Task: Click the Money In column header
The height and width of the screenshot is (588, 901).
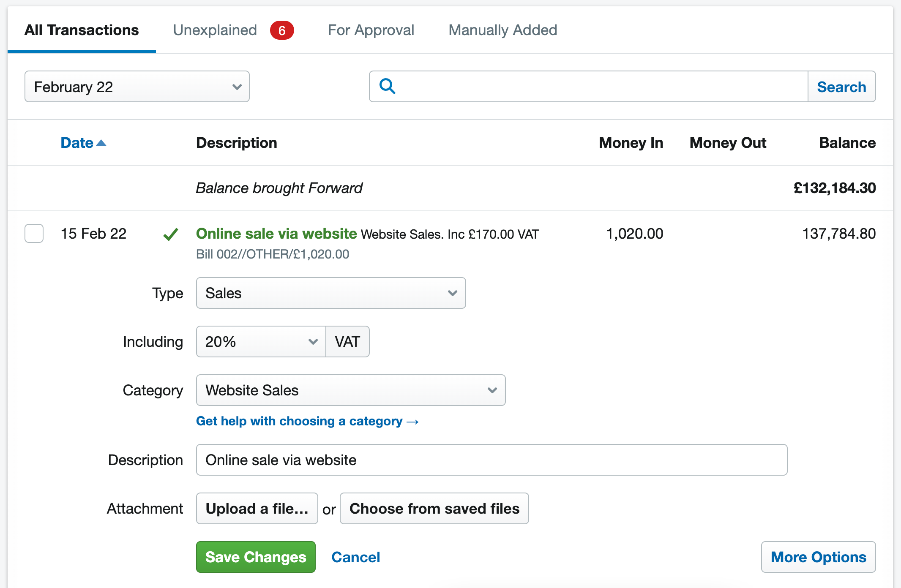Action: tap(631, 143)
